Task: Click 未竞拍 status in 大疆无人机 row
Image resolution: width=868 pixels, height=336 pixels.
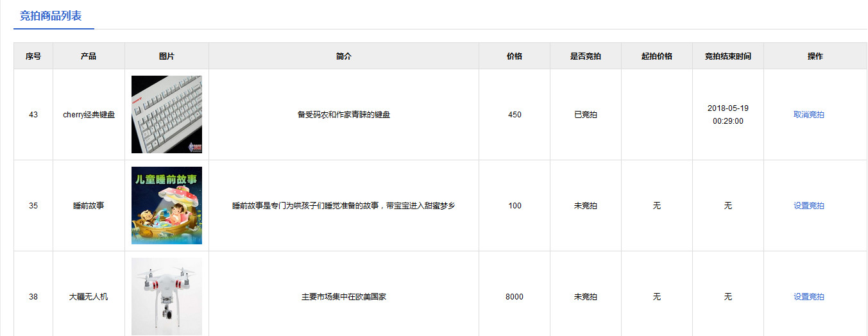Action: coord(586,297)
